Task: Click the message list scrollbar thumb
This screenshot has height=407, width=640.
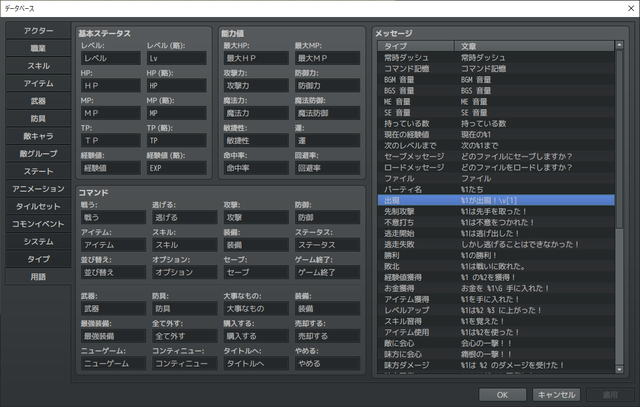Action: pos(619,139)
